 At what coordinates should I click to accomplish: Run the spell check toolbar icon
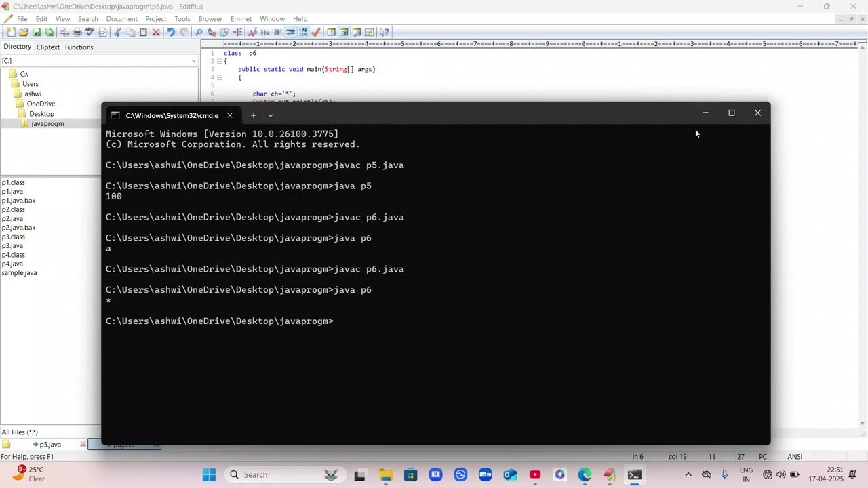click(x=90, y=32)
